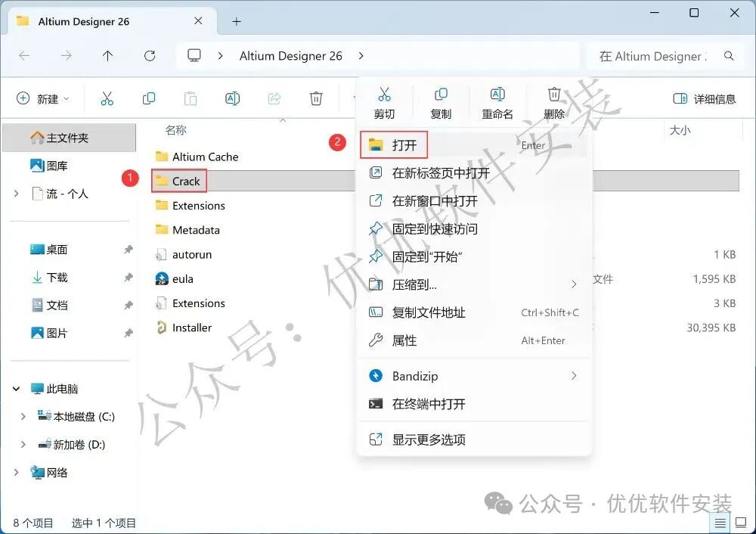
Task: Expand 本地磁盘 (C:) node
Action: (23, 416)
